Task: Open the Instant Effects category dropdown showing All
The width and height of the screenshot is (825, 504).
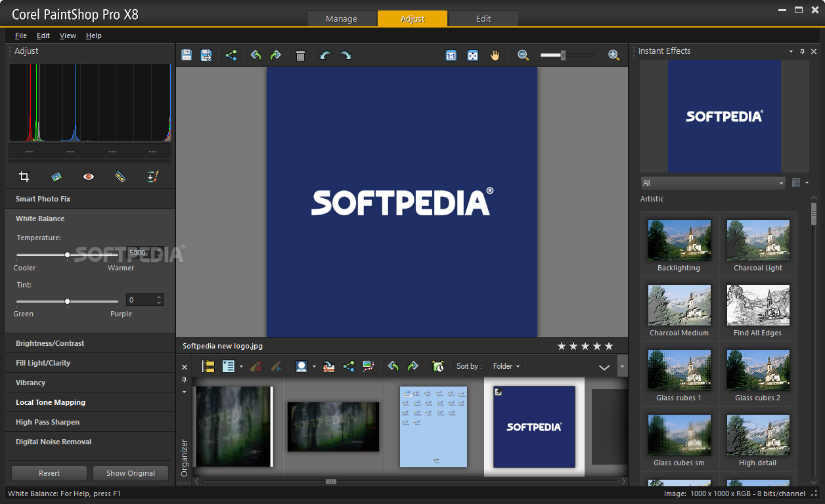Action: point(713,183)
